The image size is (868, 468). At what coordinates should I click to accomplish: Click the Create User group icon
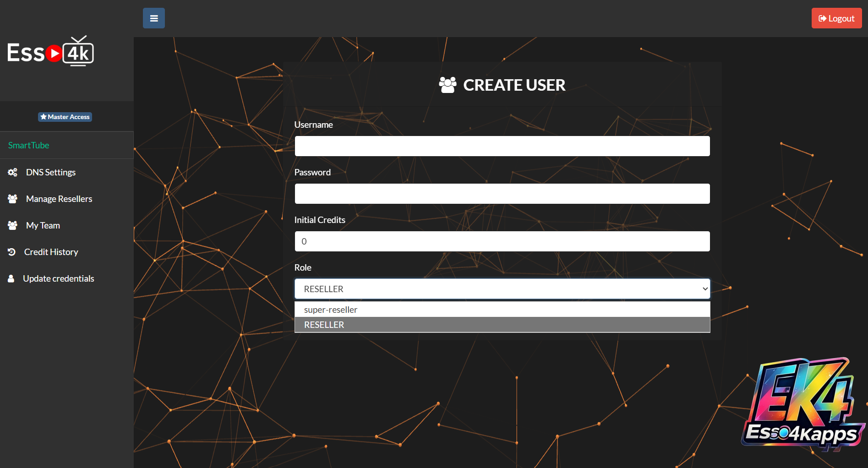click(x=448, y=85)
